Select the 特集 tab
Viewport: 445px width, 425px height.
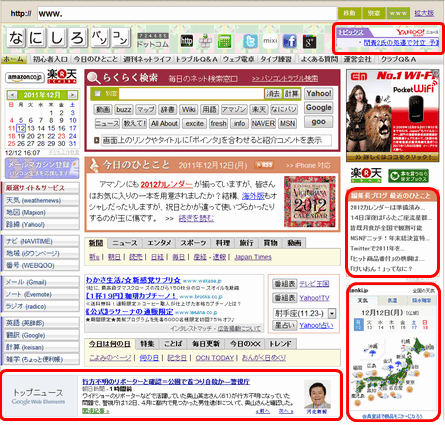147,344
